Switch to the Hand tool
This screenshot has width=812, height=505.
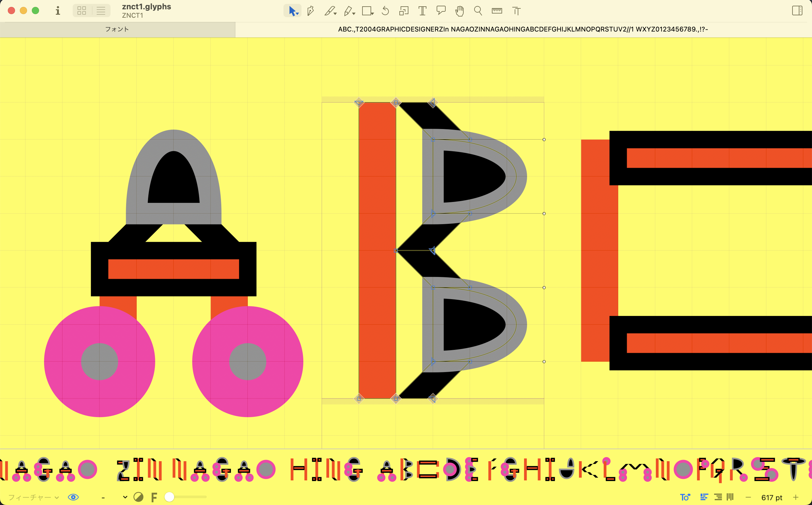click(459, 11)
